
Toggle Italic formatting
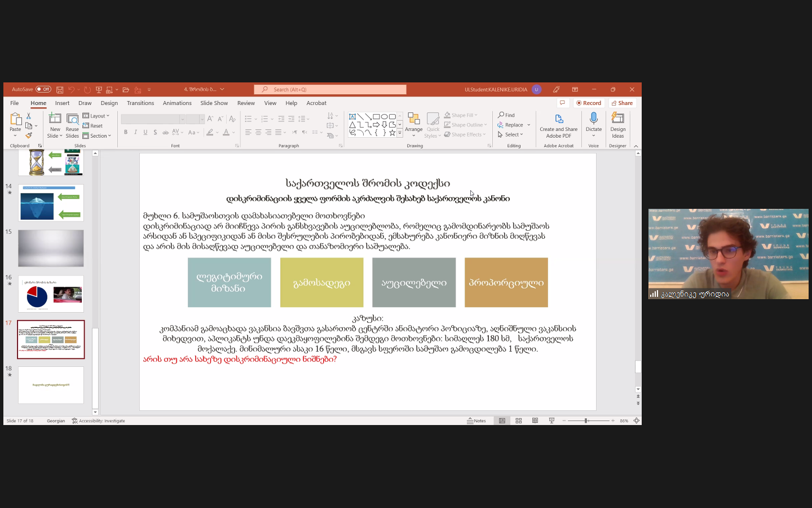tap(135, 132)
